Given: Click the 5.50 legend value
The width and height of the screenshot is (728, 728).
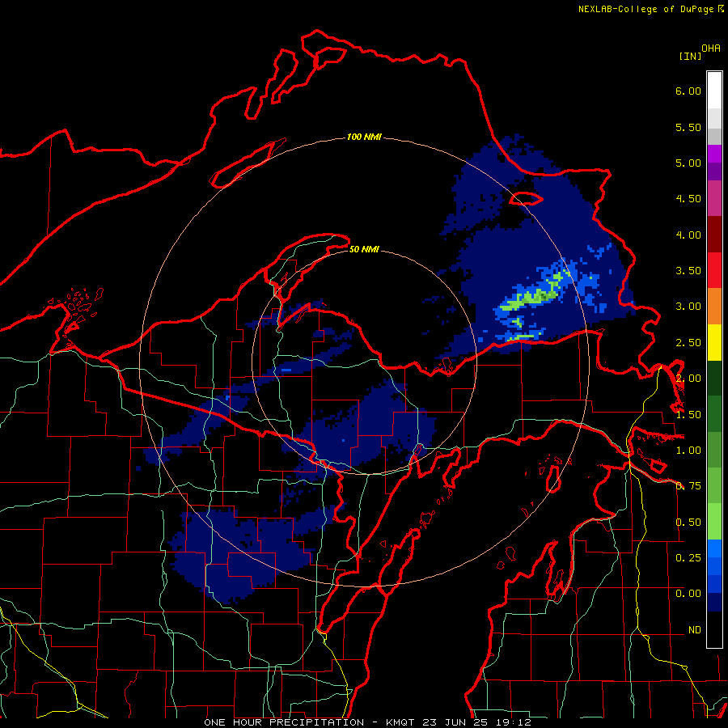Looking at the screenshot, I should tap(688, 127).
